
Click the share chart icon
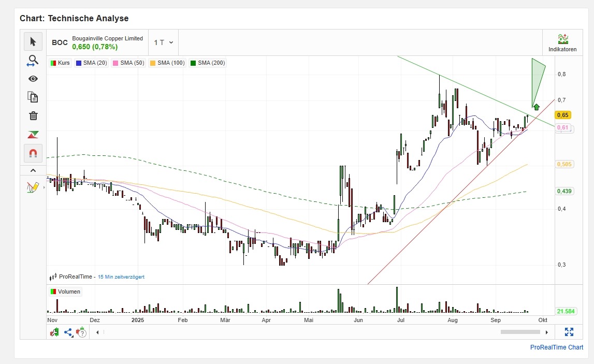point(68,332)
